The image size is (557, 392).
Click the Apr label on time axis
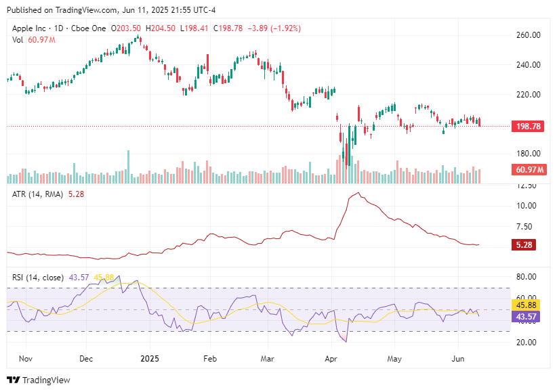331,359
